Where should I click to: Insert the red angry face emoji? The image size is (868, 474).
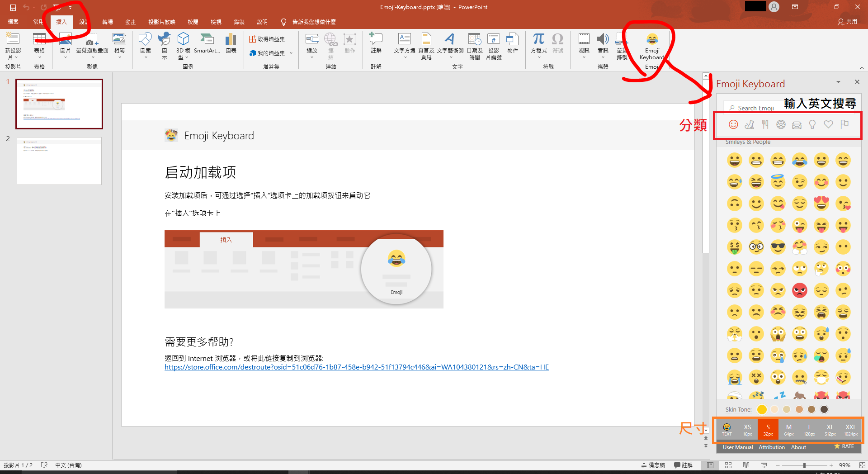800,290
